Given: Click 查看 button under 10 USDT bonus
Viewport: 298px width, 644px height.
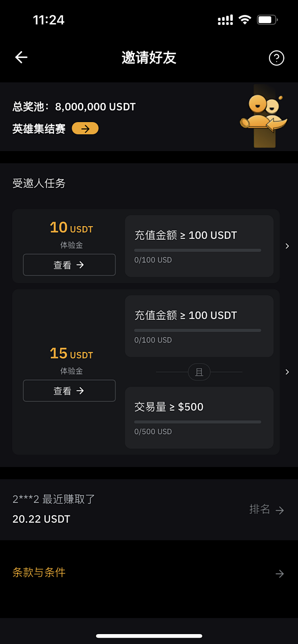Looking at the screenshot, I should 69,265.
